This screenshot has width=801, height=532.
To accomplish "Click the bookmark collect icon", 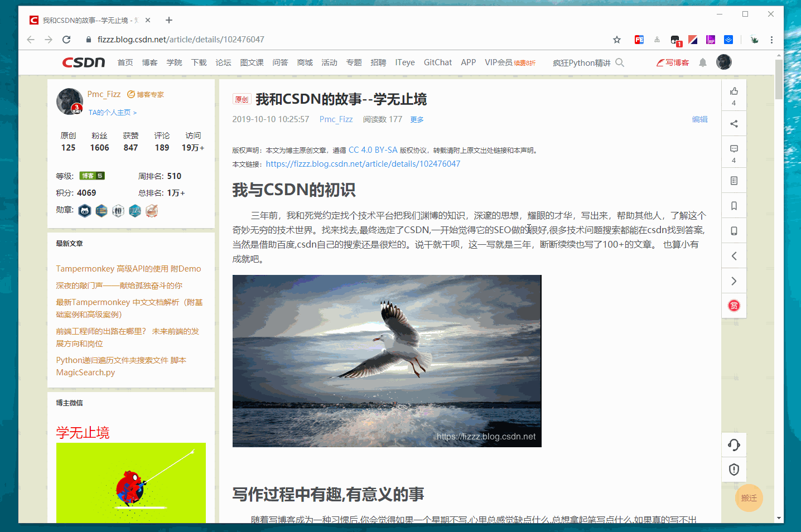I will (x=734, y=206).
